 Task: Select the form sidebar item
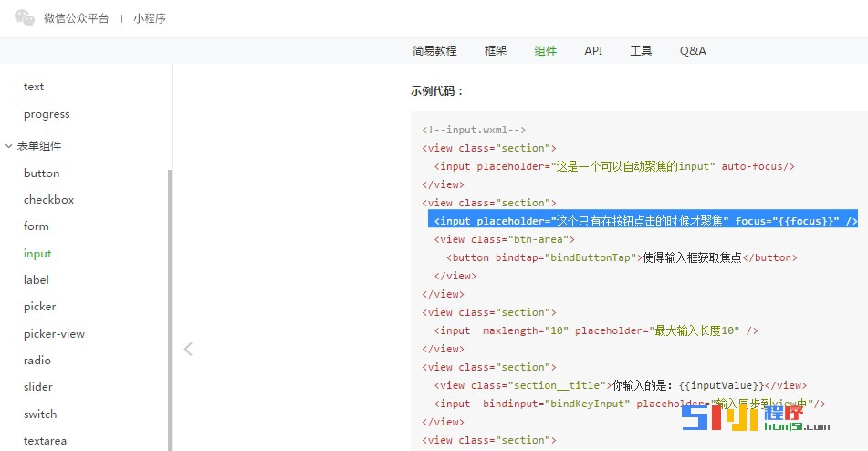click(x=37, y=226)
